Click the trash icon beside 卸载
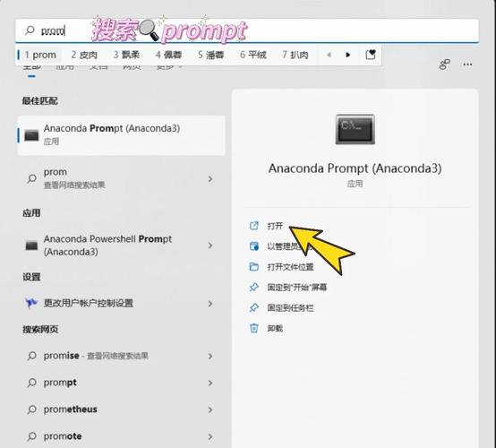Image resolution: width=496 pixels, height=448 pixels. pyautogui.click(x=254, y=328)
